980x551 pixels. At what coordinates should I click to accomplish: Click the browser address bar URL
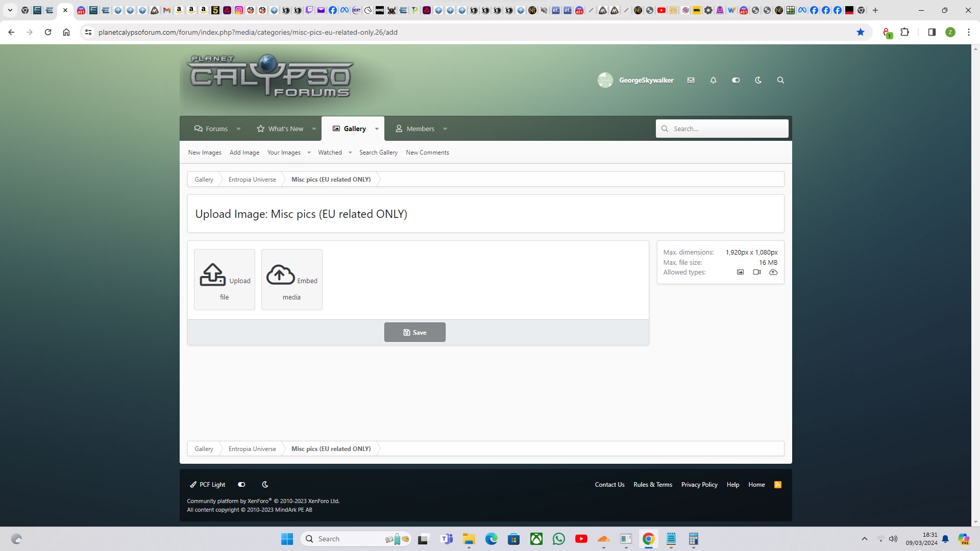248,32
